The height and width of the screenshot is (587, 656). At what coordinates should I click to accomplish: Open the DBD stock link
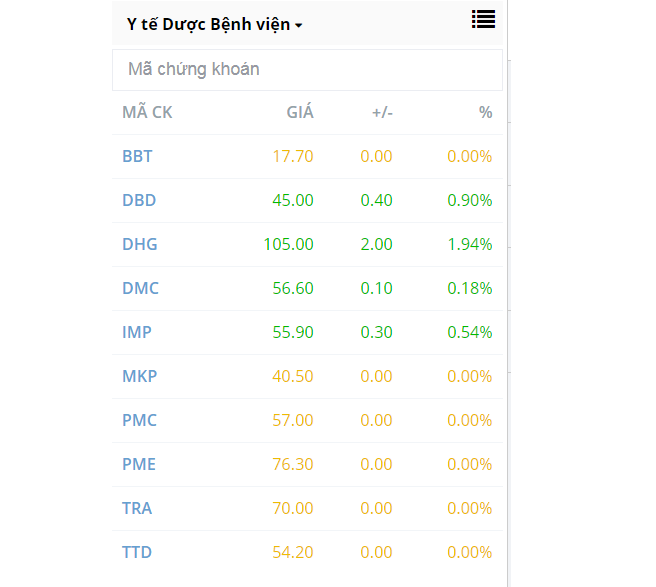pos(139,200)
